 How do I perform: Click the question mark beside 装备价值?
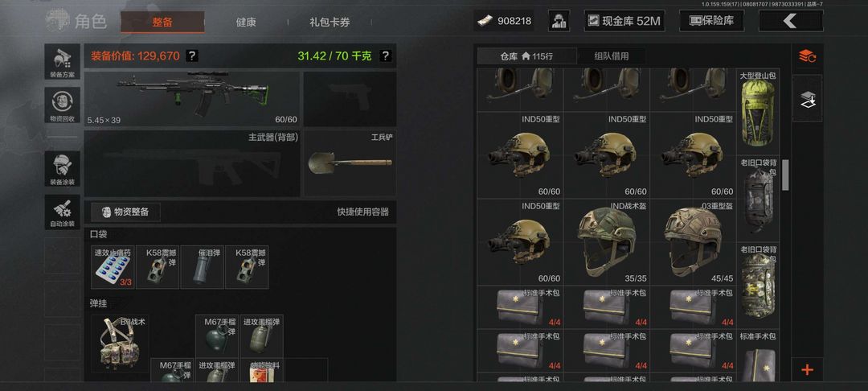[x=191, y=56]
